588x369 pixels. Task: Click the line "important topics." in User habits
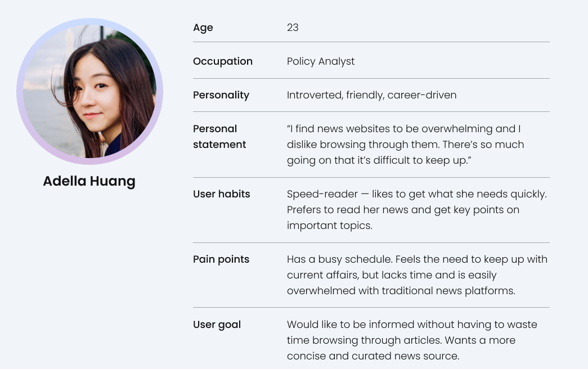[x=329, y=226]
